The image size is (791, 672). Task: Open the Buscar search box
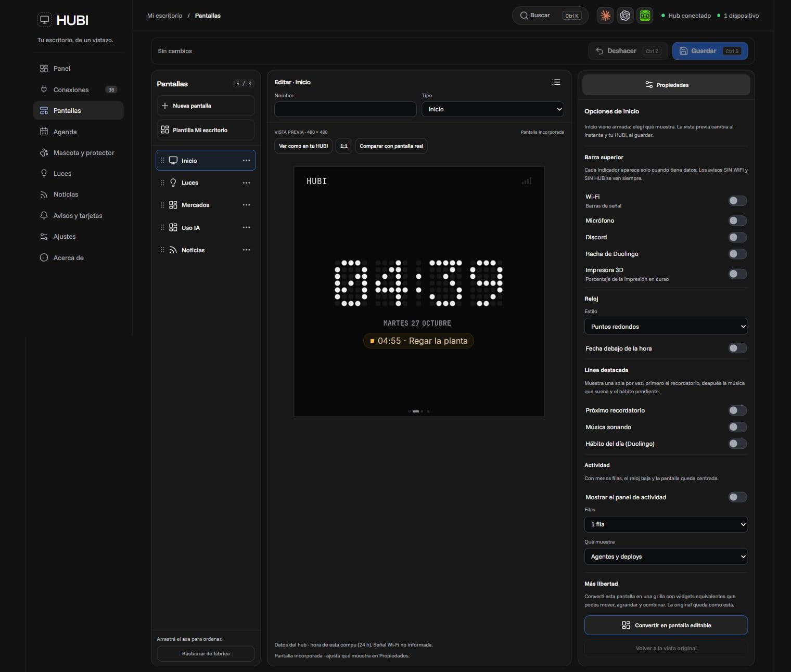point(550,16)
